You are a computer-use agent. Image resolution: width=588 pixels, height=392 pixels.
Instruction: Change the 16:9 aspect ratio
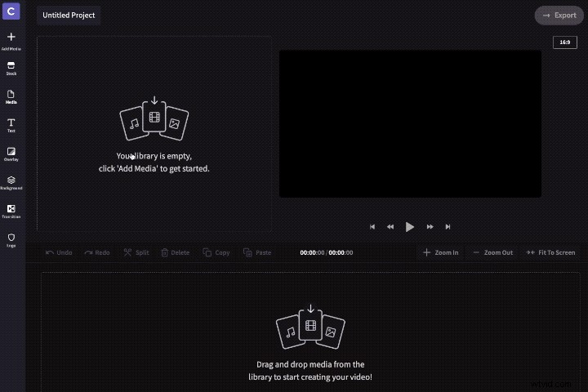(565, 42)
